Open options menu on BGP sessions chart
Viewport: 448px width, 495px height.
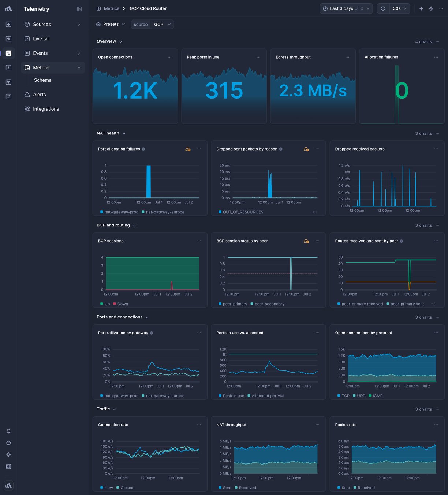(x=199, y=241)
